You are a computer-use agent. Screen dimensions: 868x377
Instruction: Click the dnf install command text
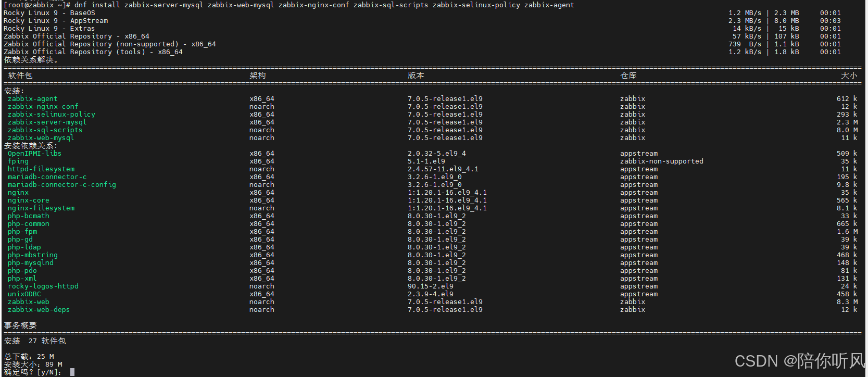point(324,5)
